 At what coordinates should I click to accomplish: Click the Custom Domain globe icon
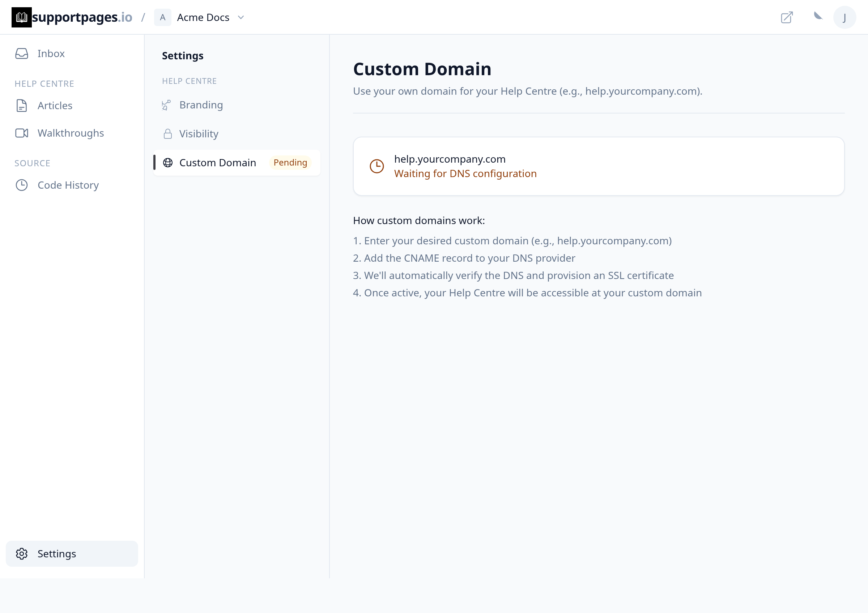pos(168,163)
